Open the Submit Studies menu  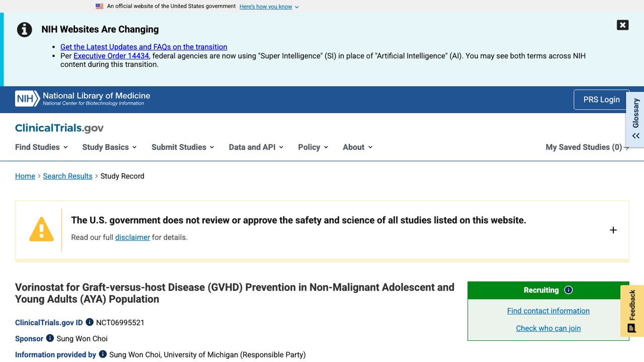[183, 147]
